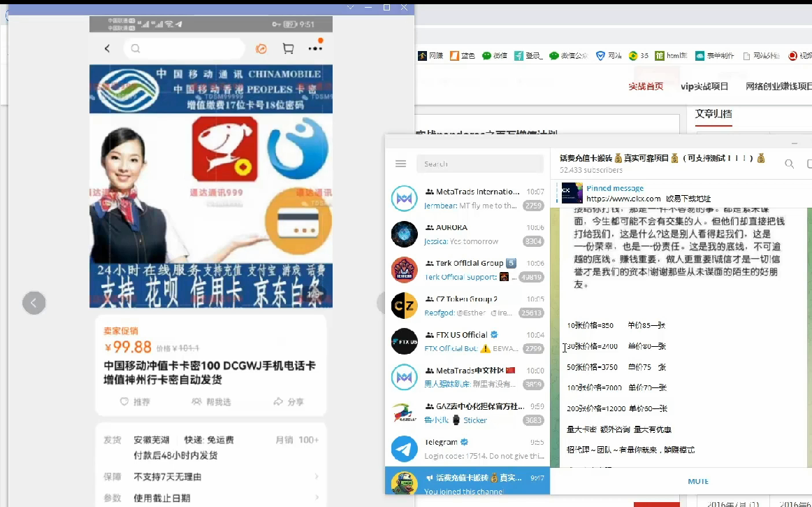Image resolution: width=812 pixels, height=507 pixels.
Task: Open the Telegram hamburger menu
Action: pyautogui.click(x=400, y=164)
